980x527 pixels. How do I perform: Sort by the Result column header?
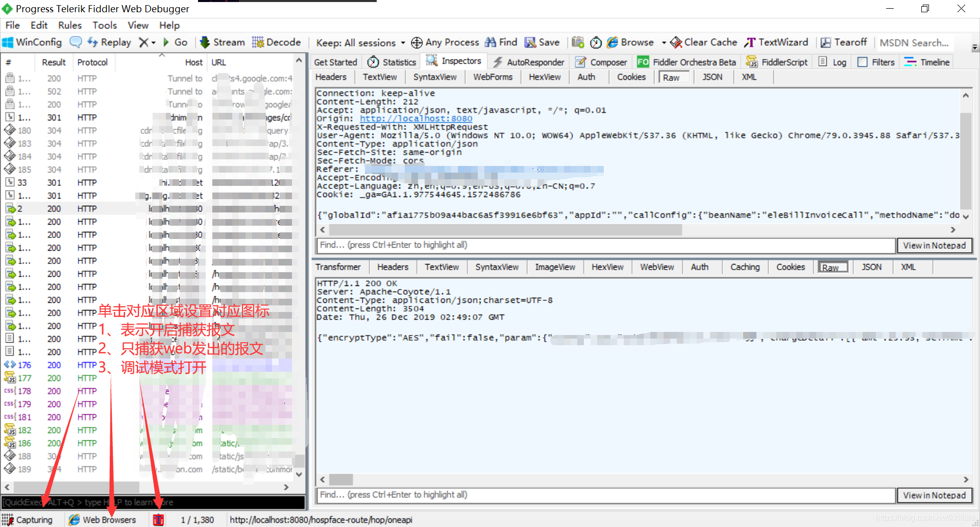(x=54, y=62)
